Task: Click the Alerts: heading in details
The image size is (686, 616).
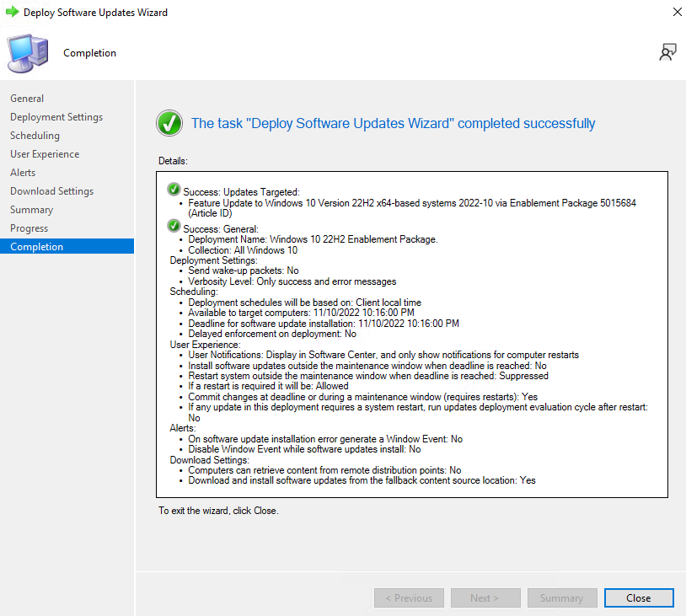Action: click(x=183, y=428)
